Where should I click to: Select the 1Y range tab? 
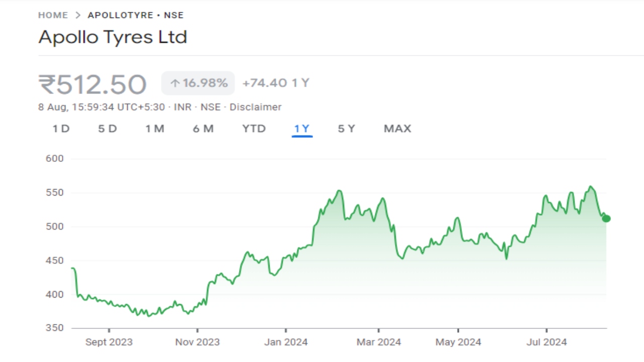302,129
